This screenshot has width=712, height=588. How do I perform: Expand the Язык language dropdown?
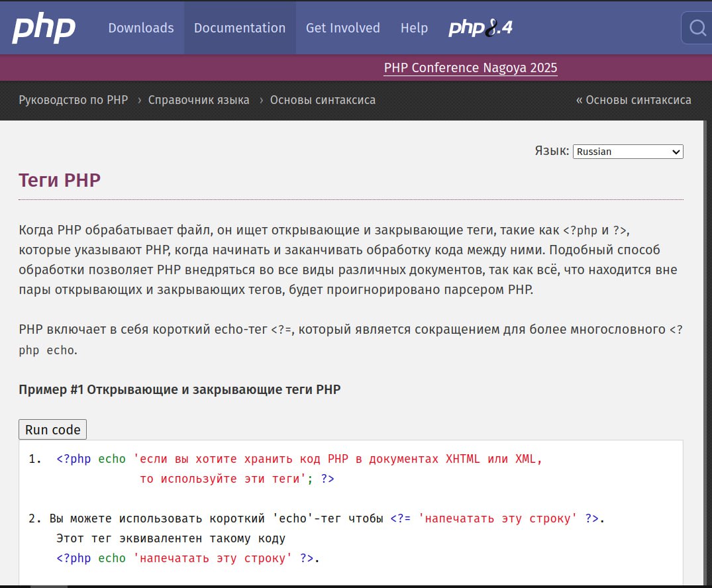pos(627,152)
